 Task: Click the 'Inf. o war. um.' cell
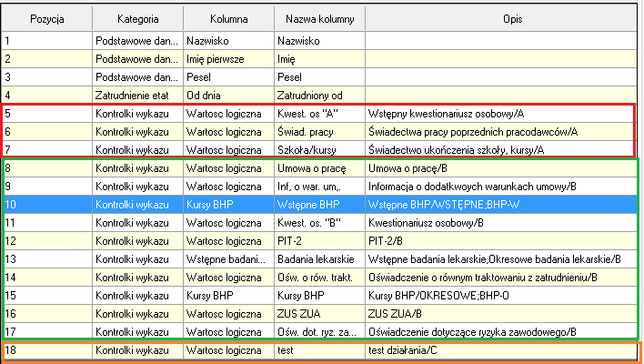pyautogui.click(x=319, y=187)
